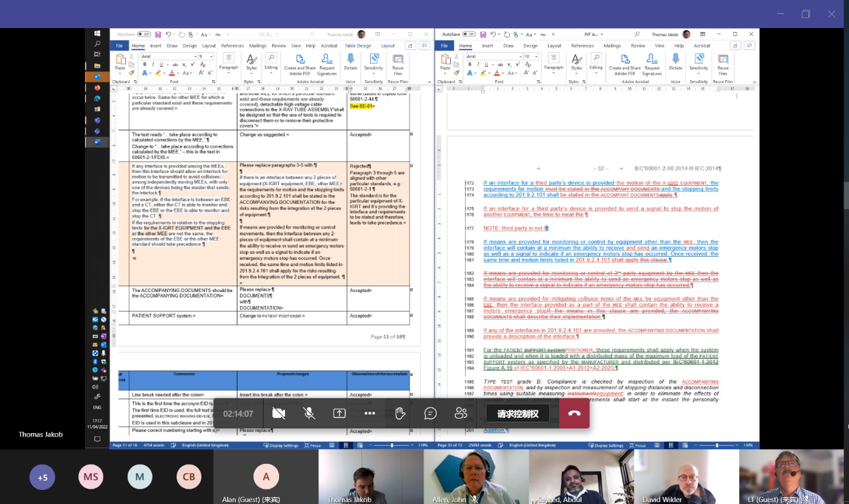Open the share content tray
Viewport: 849px width, 504px height.
point(339,413)
